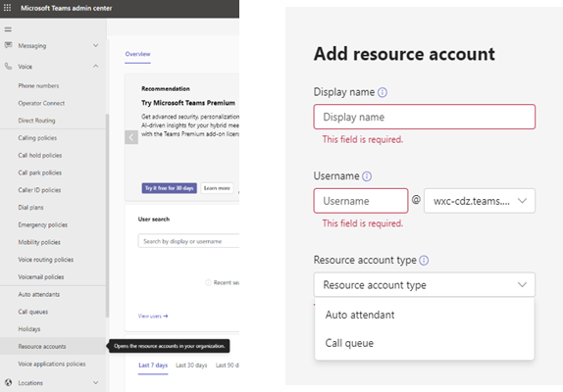Click the Learn more button
This screenshot has width=563, height=392.
click(217, 188)
